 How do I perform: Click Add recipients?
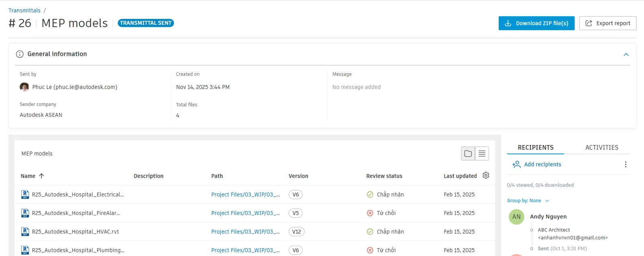pos(537,164)
